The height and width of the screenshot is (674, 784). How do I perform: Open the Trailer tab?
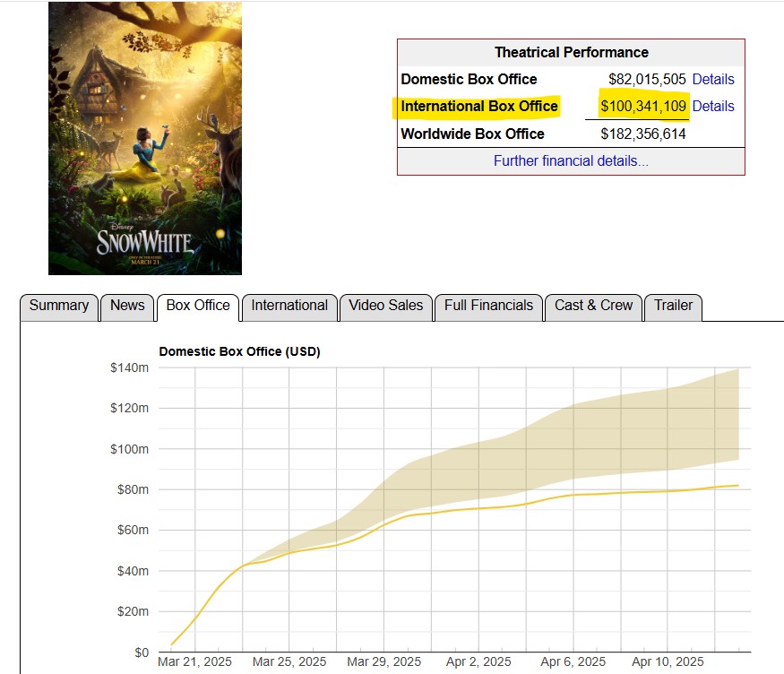[x=673, y=307]
